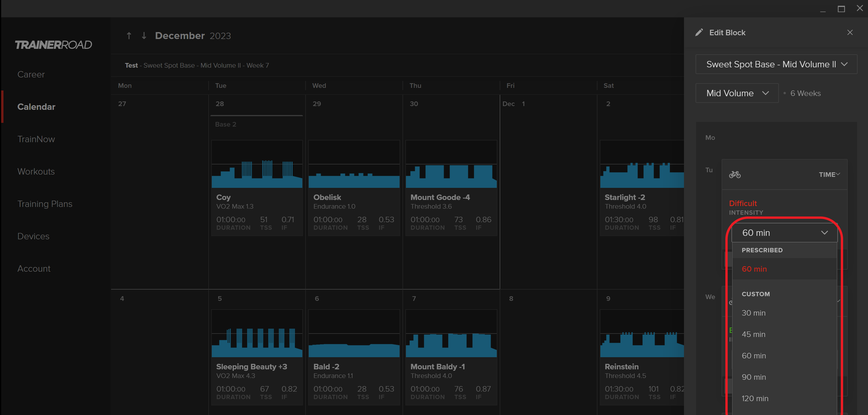Screen dimensions: 868x415
Task: Click the Difficult intensity label
Action: [x=743, y=203]
